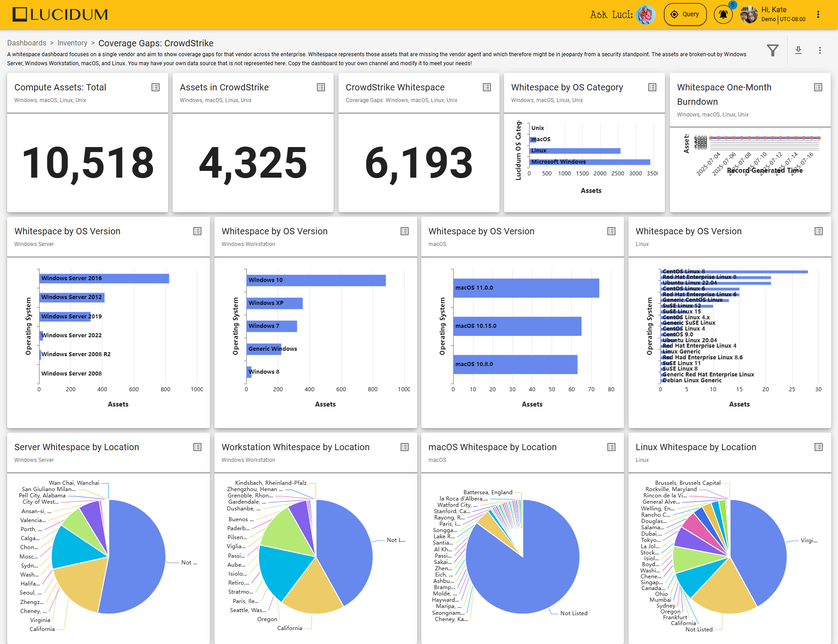The width and height of the screenshot is (838, 644).
Task: Select Microsoft Windows bar in OS Category
Action: [590, 162]
